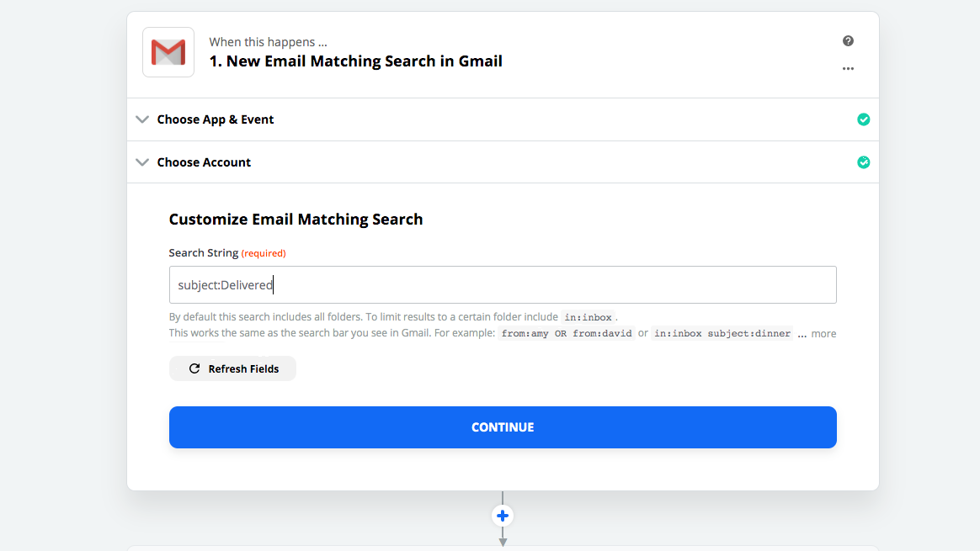Click the Search String (required) label

[x=227, y=253]
